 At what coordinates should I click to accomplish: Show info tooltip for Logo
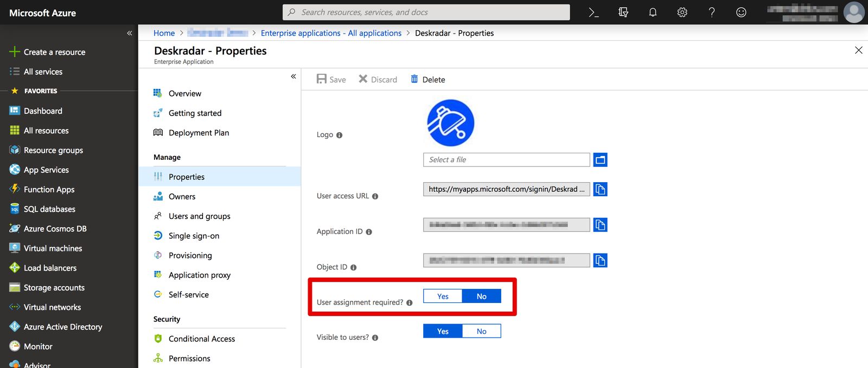pos(339,135)
